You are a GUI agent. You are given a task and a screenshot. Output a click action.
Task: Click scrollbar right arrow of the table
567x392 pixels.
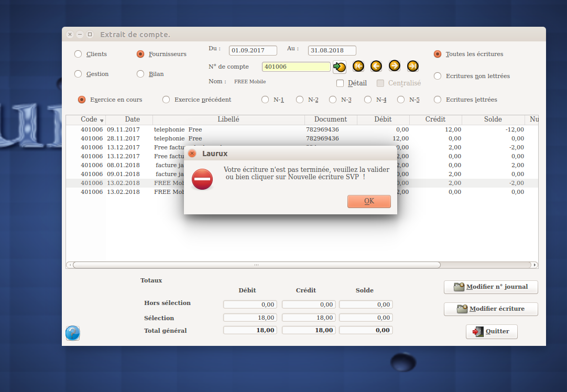coord(535,265)
